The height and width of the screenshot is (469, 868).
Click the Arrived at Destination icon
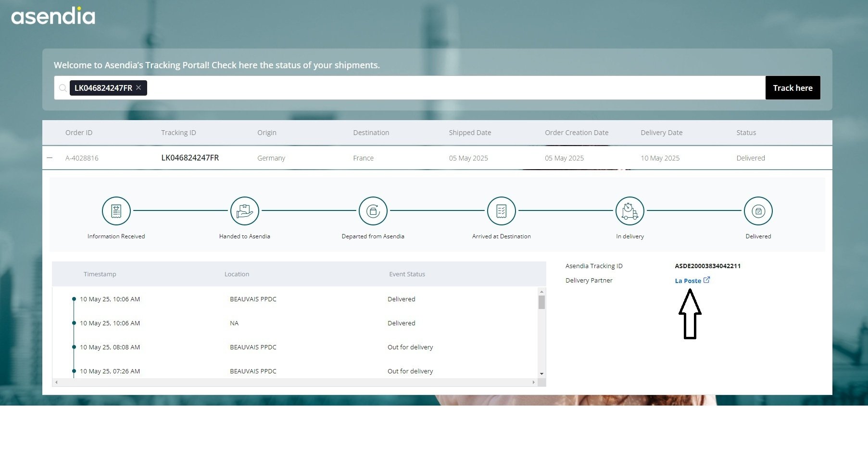click(501, 211)
